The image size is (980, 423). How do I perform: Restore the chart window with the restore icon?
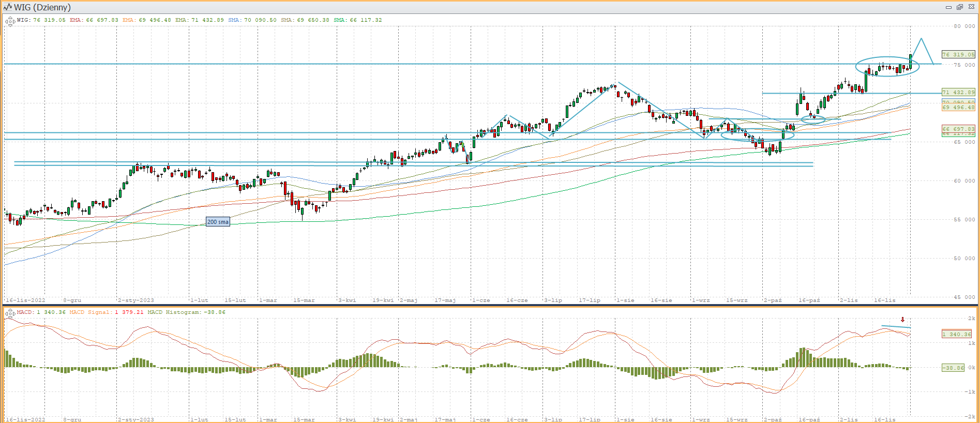tap(959, 7)
